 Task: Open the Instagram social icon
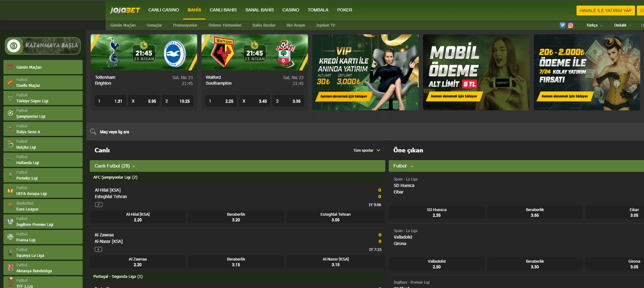pyautogui.click(x=571, y=25)
